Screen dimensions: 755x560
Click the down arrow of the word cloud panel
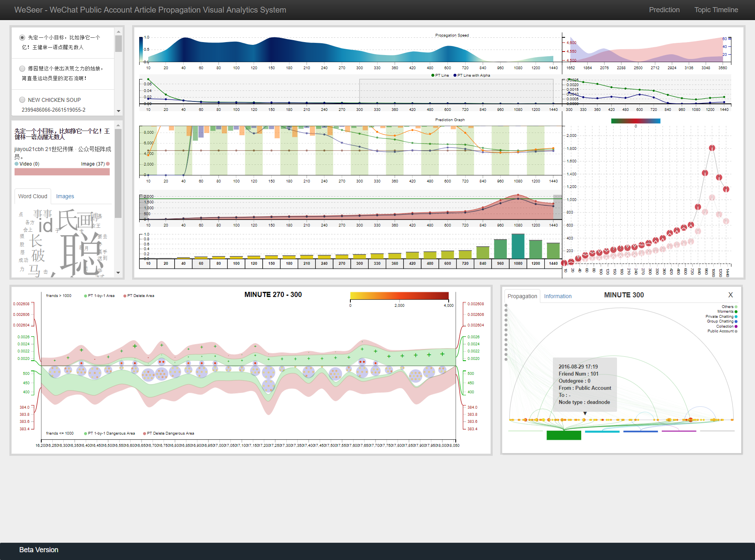click(118, 273)
